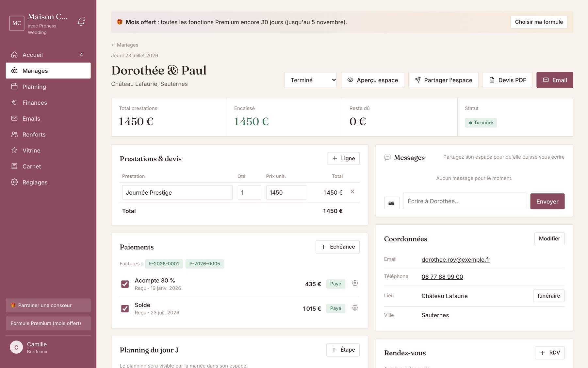Viewport: 588px width, 368px height.
Task: Add a new RDV
Action: pyautogui.click(x=549, y=353)
